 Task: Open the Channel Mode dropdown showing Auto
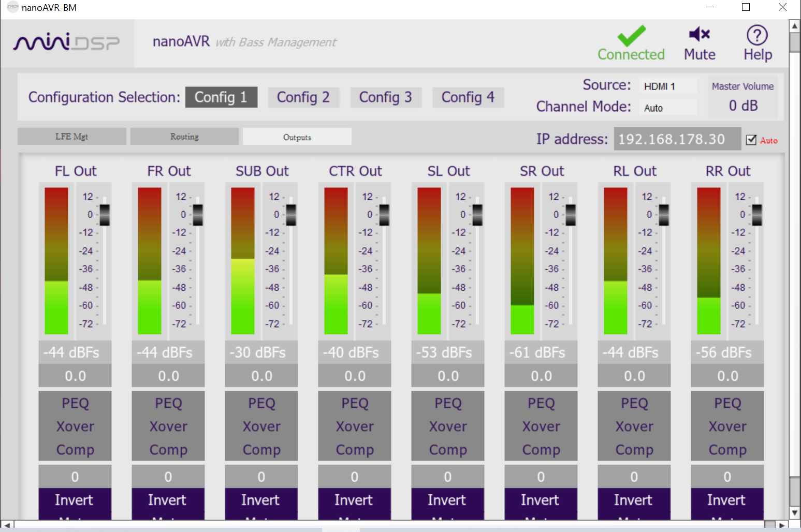click(667, 108)
